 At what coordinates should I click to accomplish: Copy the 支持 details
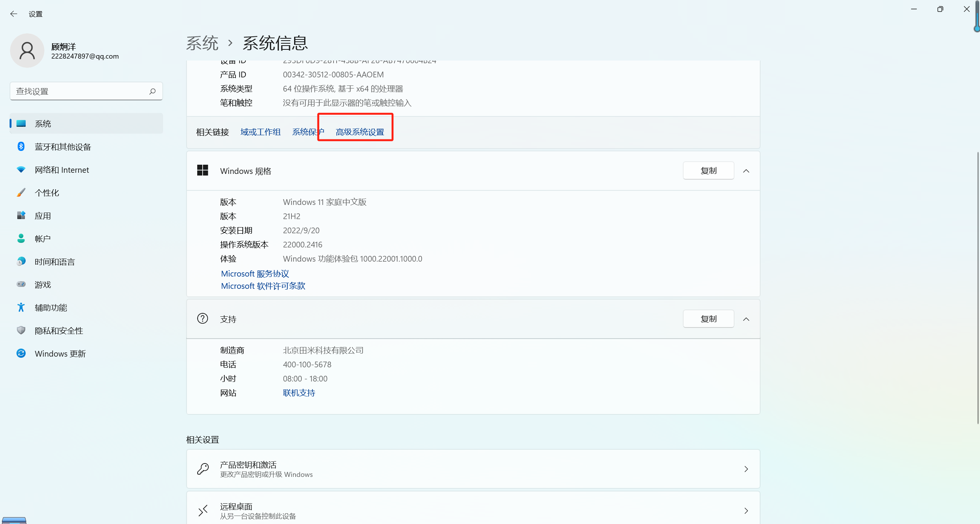(708, 319)
